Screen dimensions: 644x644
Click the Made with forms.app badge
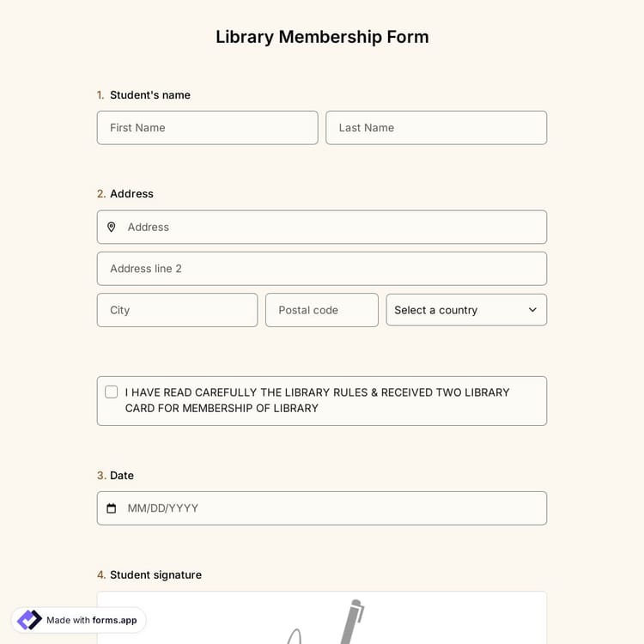click(79, 620)
